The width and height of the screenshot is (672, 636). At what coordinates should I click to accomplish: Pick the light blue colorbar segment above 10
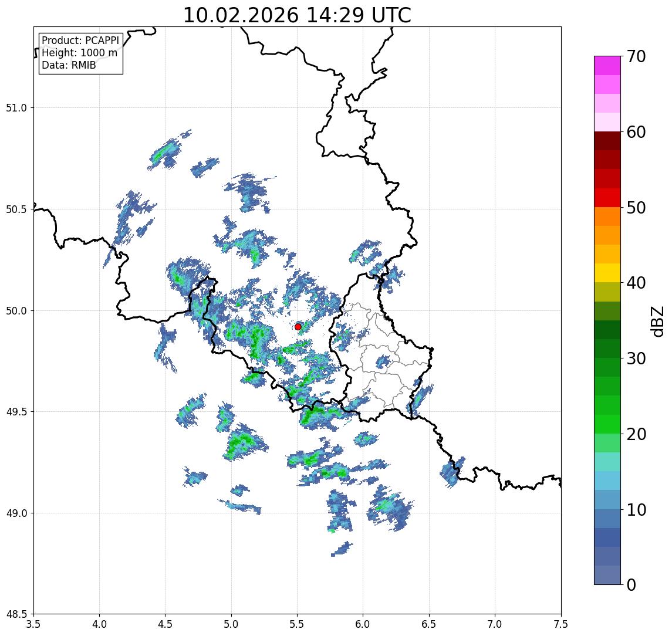(x=607, y=500)
